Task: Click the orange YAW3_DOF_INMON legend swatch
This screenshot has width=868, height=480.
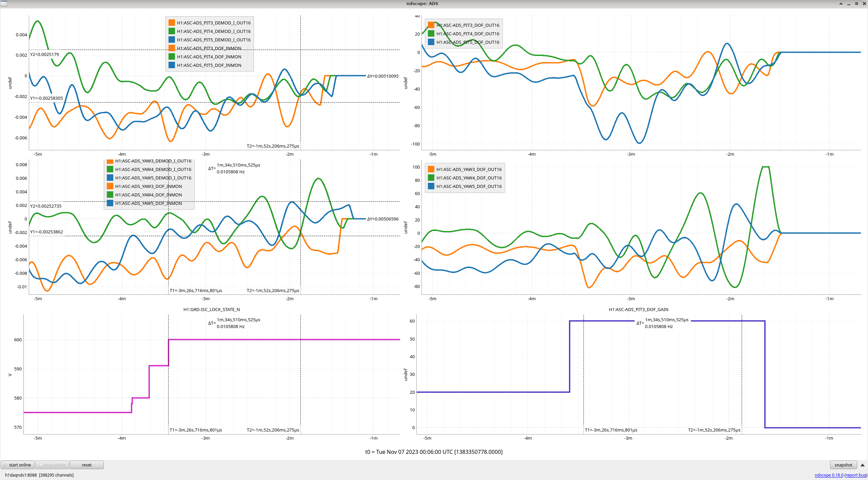Action: 110,186
